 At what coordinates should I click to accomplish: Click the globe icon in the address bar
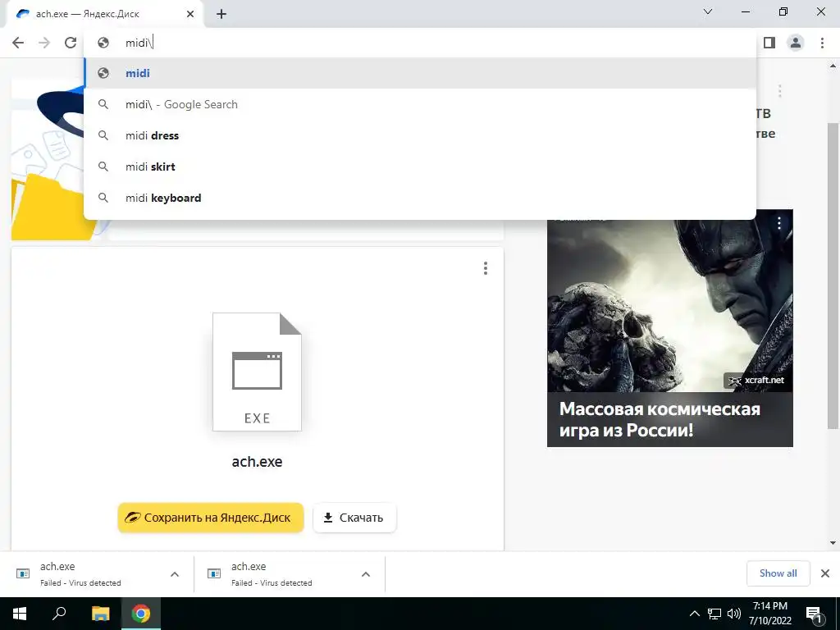pyautogui.click(x=103, y=43)
